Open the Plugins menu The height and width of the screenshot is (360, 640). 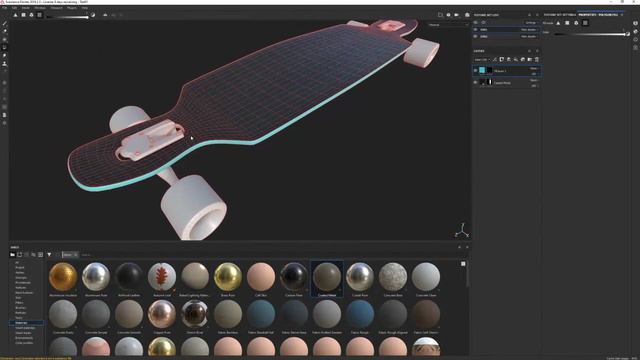(72, 8)
